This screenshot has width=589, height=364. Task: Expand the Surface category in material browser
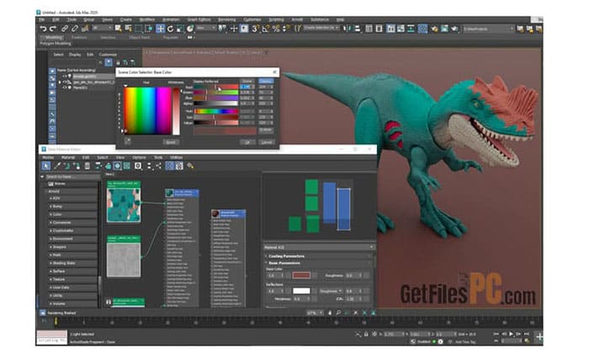coord(50,271)
